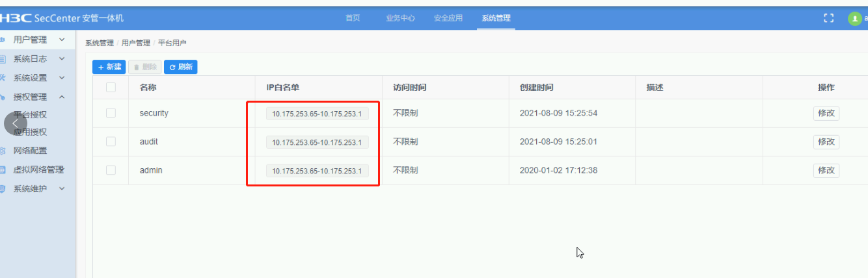Select the 系统管理 tab
The height and width of the screenshot is (278, 868).
point(496,18)
